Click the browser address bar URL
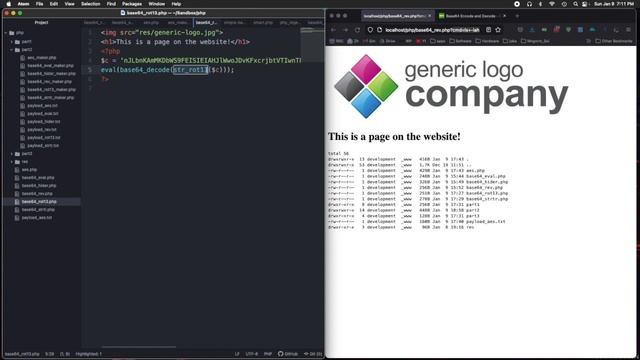Image resolution: width=640 pixels, height=360 pixels. click(432, 30)
